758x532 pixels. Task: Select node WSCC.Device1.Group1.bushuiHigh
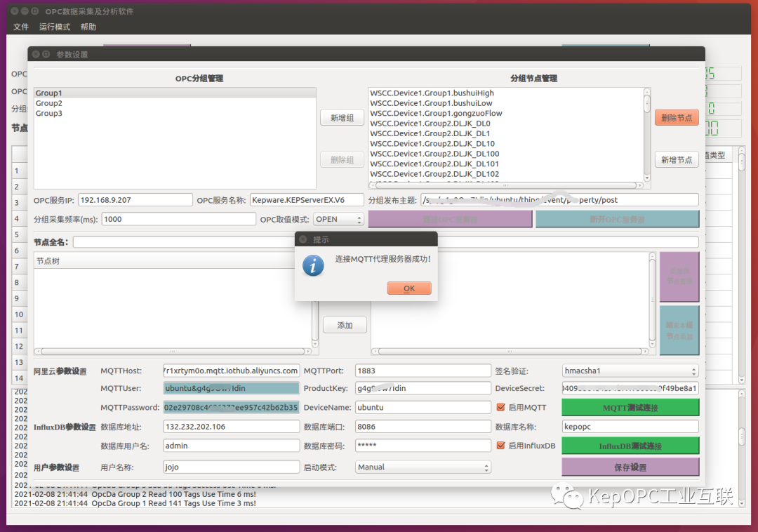click(x=506, y=93)
